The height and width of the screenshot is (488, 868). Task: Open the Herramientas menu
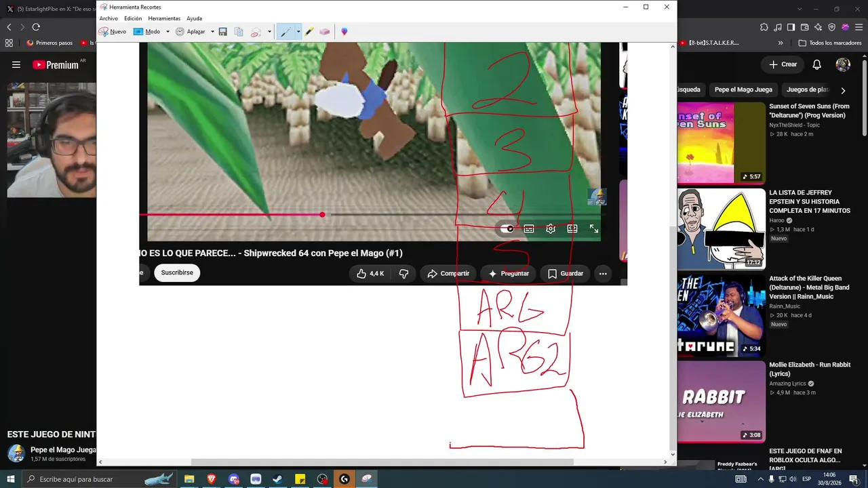pyautogui.click(x=164, y=18)
